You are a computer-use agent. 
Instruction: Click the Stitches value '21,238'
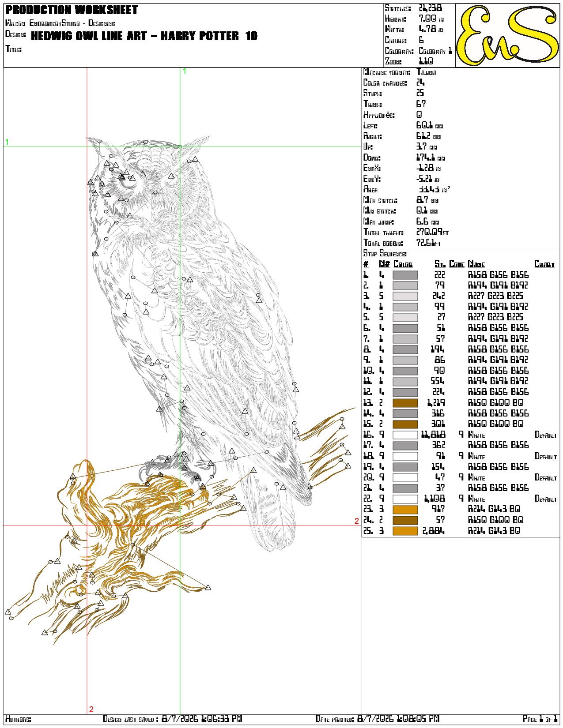coord(431,8)
